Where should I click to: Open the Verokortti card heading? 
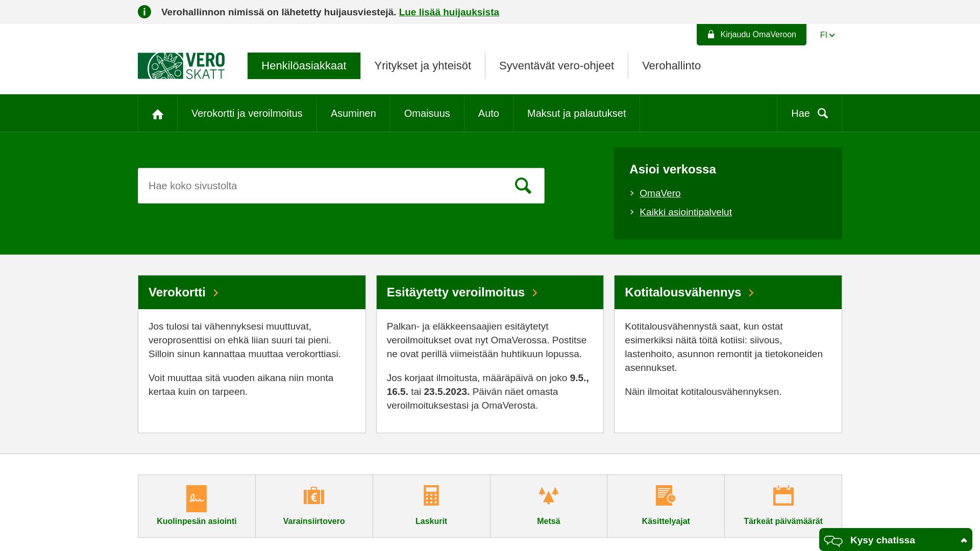(x=177, y=292)
